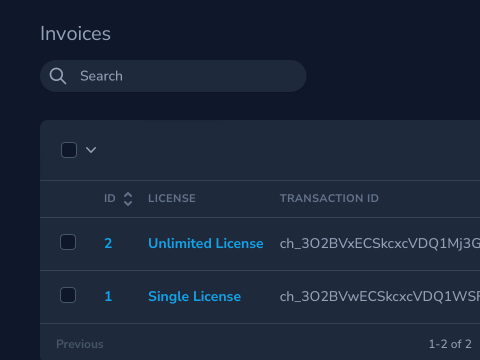Click the upward arrow of ID sort
The image size is (480, 360).
coord(128,195)
